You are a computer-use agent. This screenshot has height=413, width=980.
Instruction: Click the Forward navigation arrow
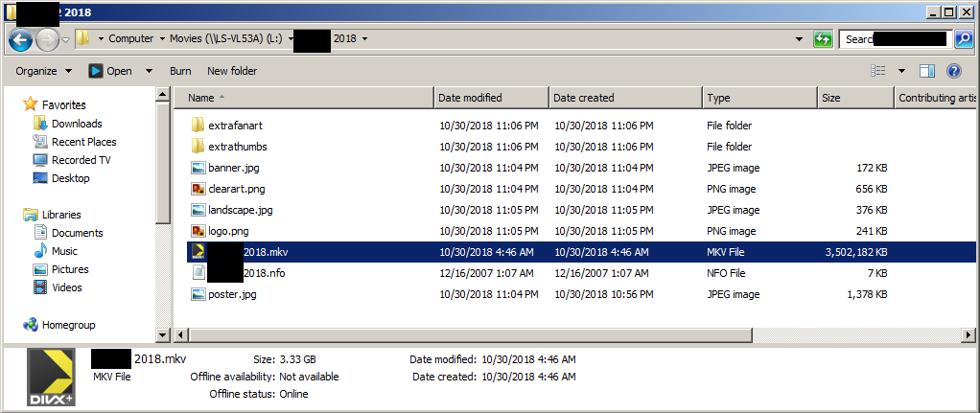point(47,40)
